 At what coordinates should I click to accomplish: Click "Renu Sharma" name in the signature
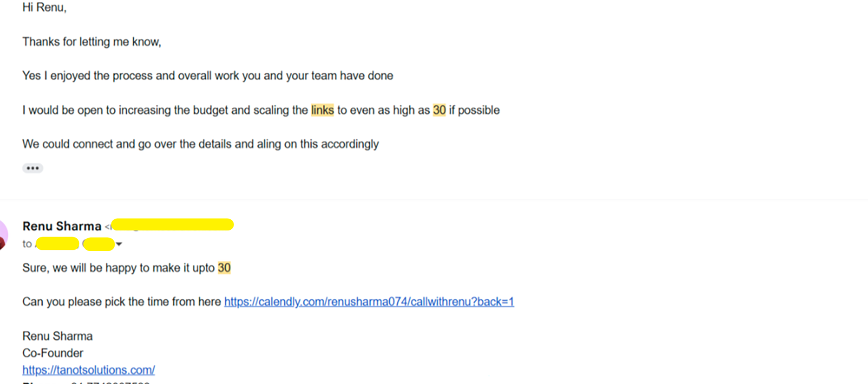pos(57,336)
